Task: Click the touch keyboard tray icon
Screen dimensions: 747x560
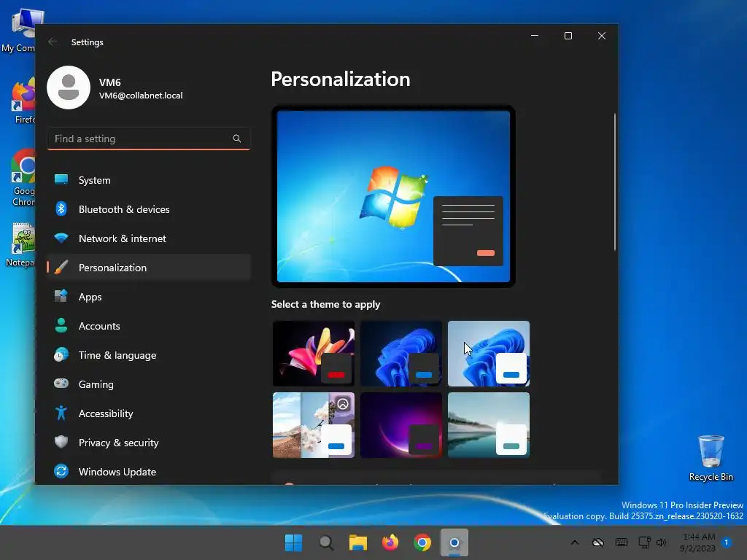Action: [x=622, y=542]
